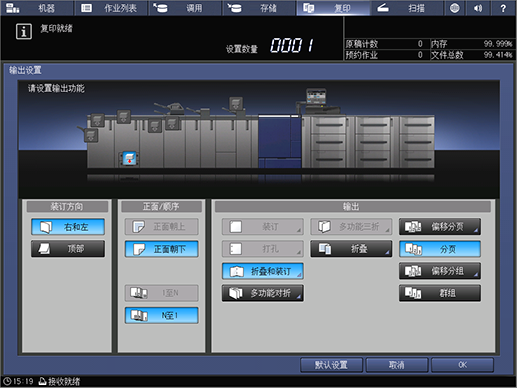The image size is (517, 388).
Task: Click the 原稿计数 original count row
Action: [x=386, y=44]
